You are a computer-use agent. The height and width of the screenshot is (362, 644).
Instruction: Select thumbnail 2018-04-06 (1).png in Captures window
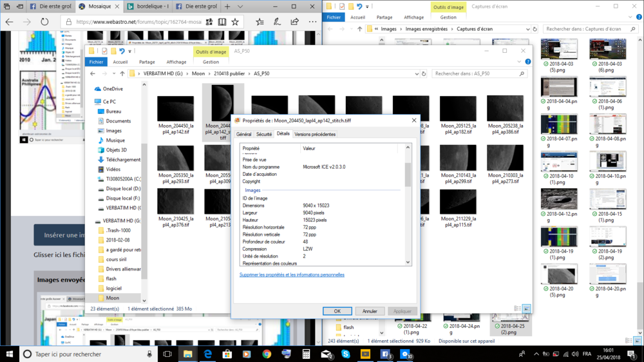click(x=607, y=93)
